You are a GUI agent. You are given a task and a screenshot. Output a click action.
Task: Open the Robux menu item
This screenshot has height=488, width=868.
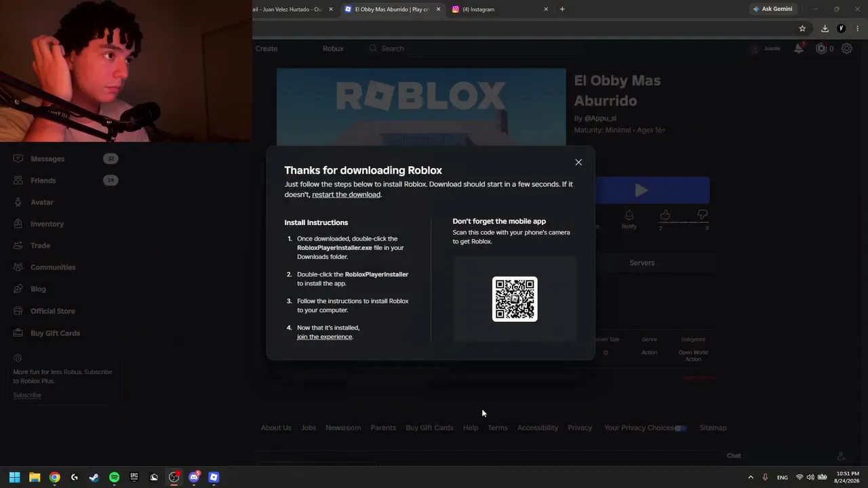pos(333,49)
